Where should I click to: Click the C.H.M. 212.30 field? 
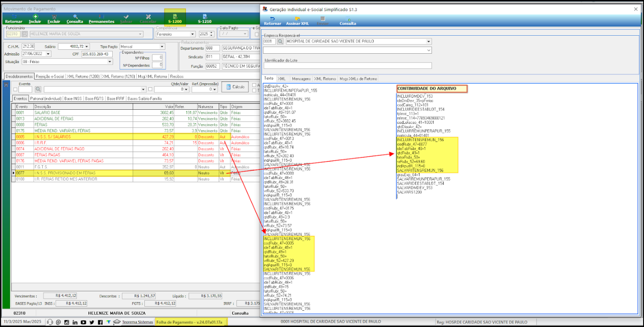pos(28,46)
